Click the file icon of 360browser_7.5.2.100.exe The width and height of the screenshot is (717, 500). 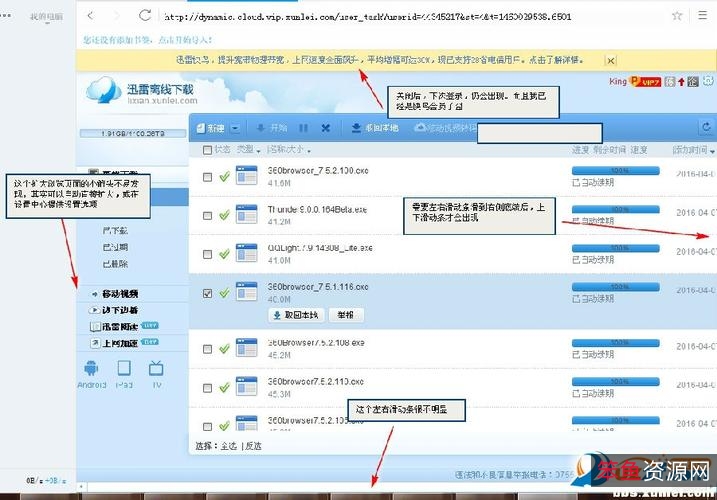pos(246,175)
